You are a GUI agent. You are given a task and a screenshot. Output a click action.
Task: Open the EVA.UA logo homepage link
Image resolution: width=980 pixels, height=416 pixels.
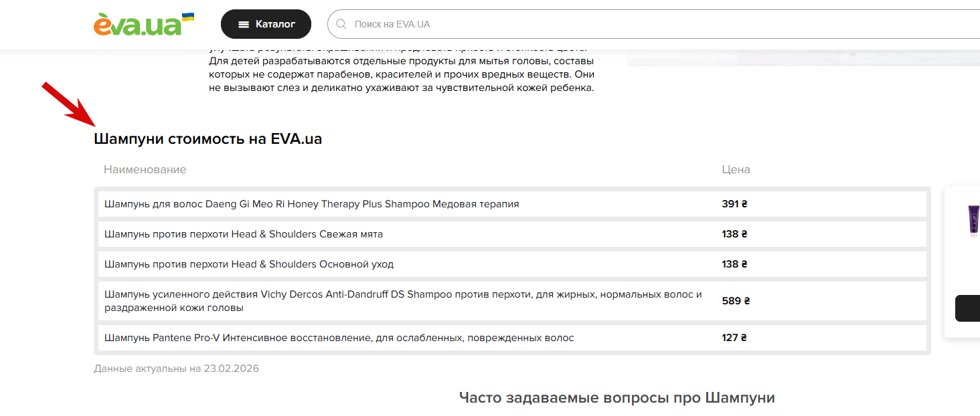pos(144,24)
